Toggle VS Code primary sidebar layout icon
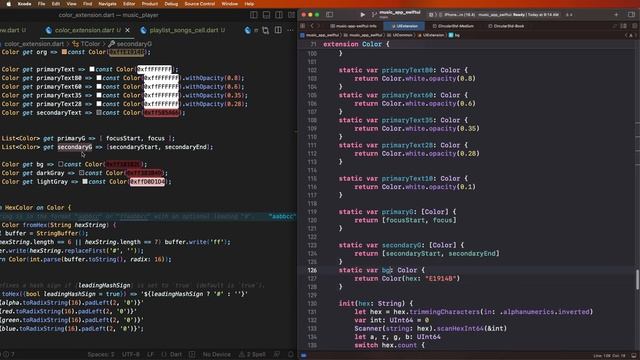Viewport: 640px width, 360px height. (253, 15)
